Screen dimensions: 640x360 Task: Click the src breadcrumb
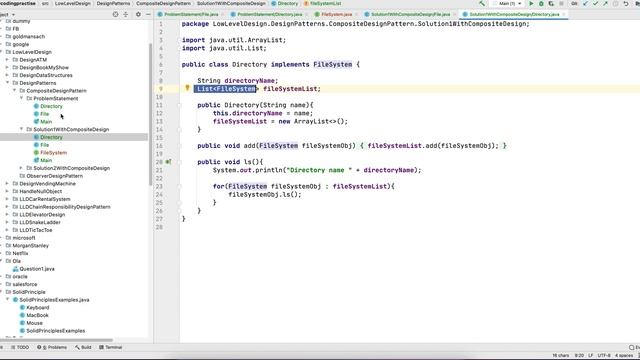coord(45,3)
